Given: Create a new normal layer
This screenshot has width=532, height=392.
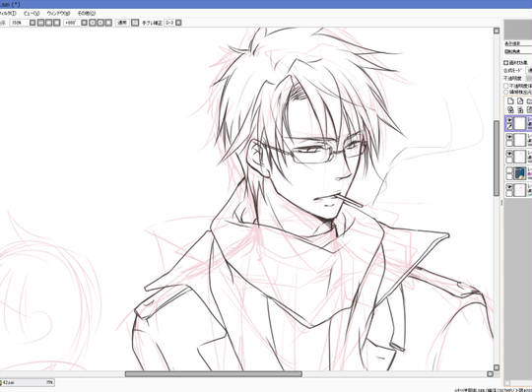Looking at the screenshot, I should pyautogui.click(x=510, y=101).
